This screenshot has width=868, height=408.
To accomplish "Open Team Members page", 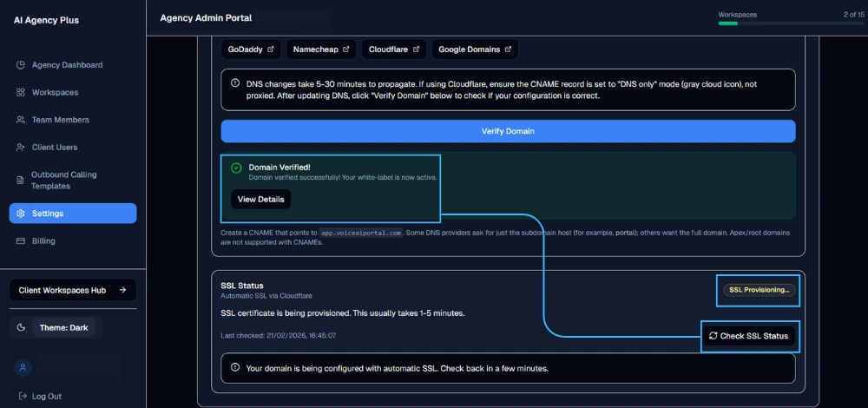I will (x=73, y=120).
